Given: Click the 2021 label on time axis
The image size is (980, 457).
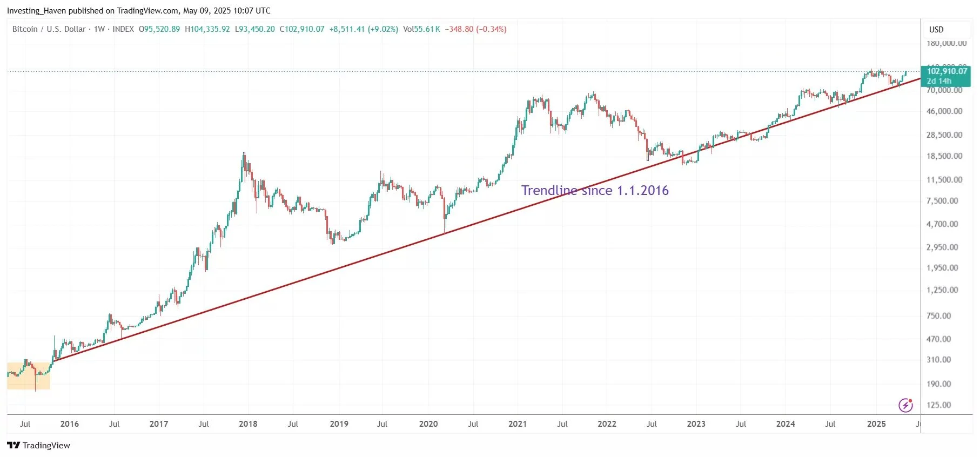Looking at the screenshot, I should [518, 424].
